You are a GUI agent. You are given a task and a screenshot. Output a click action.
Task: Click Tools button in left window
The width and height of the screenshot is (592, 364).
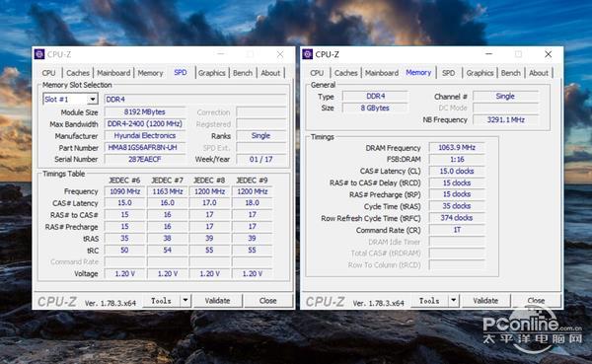point(162,301)
